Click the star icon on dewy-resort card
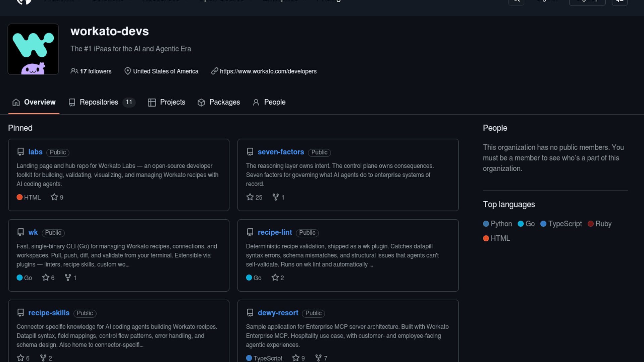This screenshot has width=644, height=362. [296, 358]
